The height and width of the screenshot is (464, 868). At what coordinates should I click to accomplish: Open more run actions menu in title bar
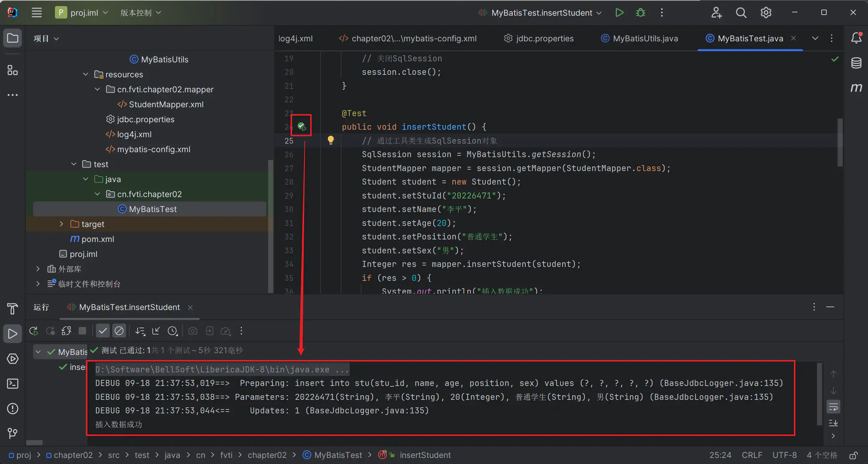coord(662,13)
